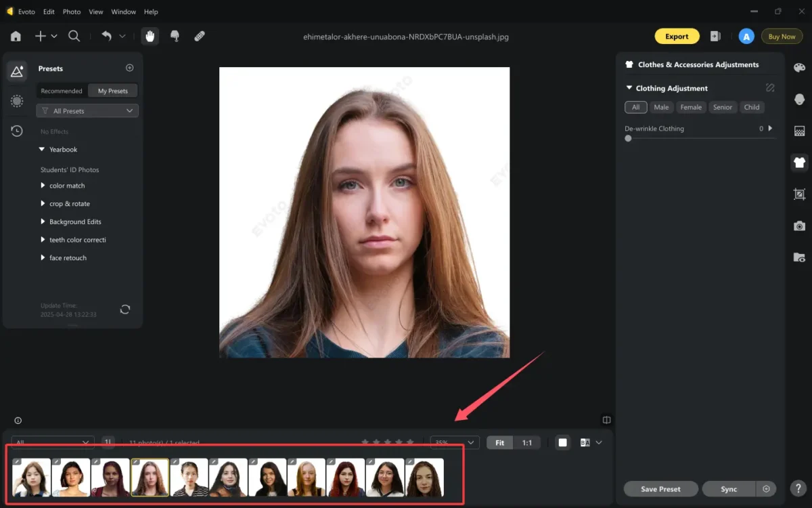Select the Male filter chip
The width and height of the screenshot is (812, 508).
pyautogui.click(x=661, y=107)
